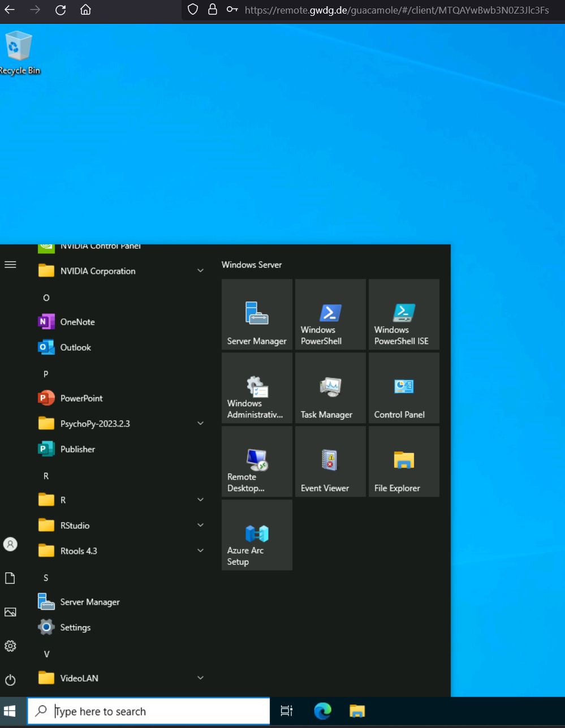Expand the Rtools 4.3 folder

[122, 551]
